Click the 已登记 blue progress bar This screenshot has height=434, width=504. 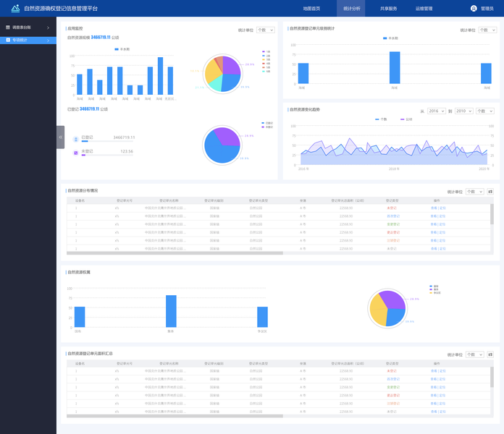pyautogui.click(x=85, y=141)
